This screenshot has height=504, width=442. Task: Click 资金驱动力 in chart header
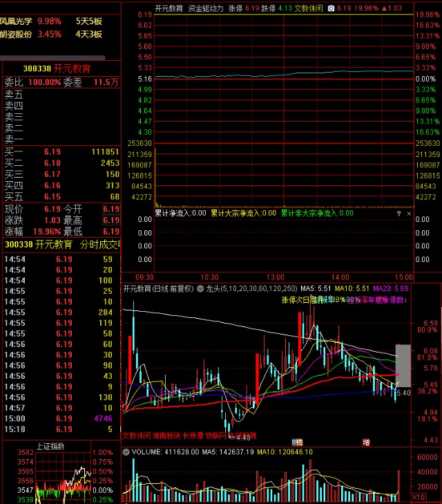click(x=206, y=8)
